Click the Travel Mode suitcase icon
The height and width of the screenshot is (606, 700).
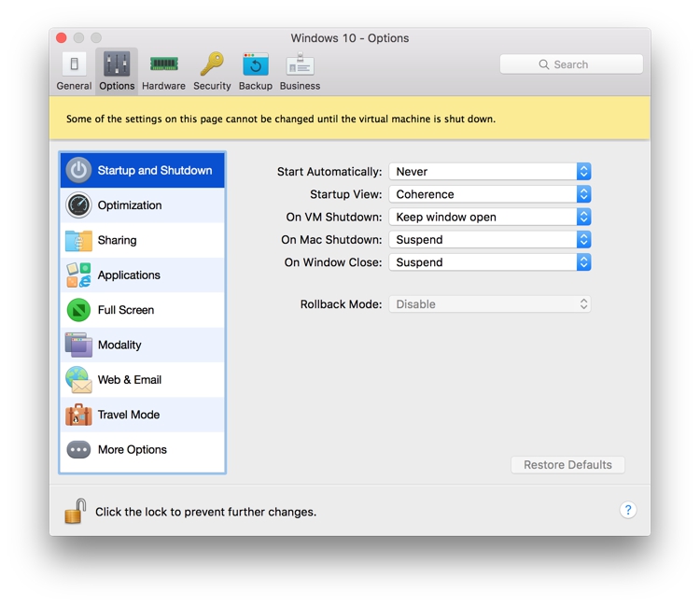click(x=78, y=415)
